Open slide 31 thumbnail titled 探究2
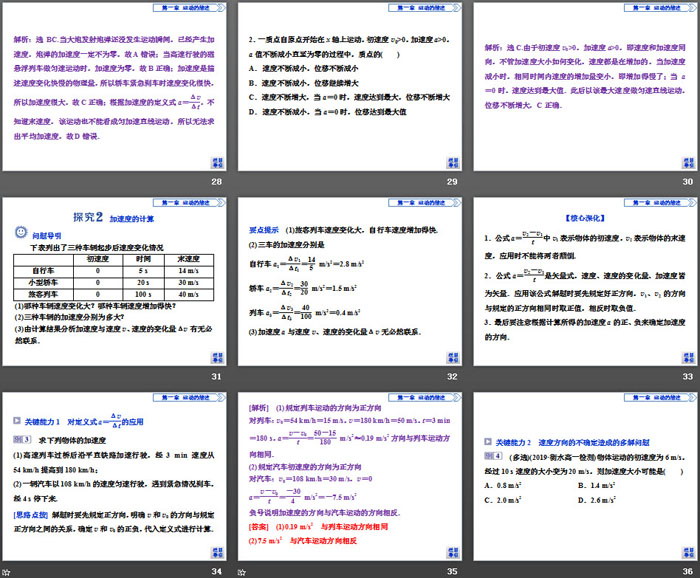Screen dimensions: 700x578 [x=114, y=282]
